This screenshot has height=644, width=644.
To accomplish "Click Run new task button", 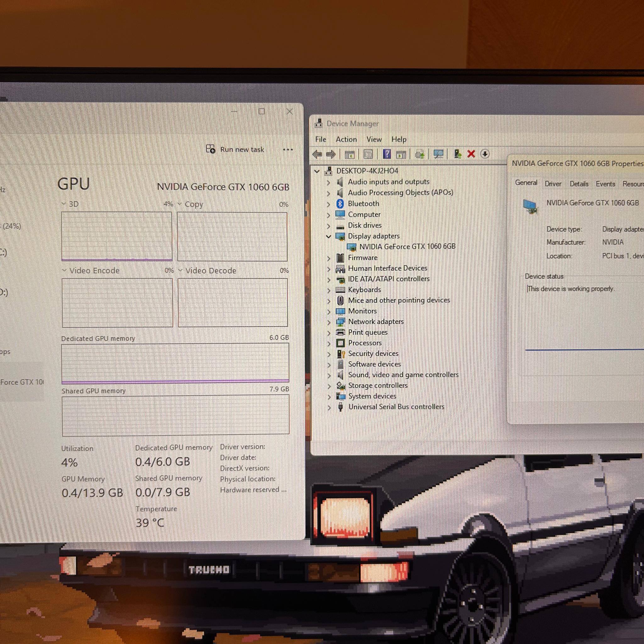I will click(x=235, y=149).
